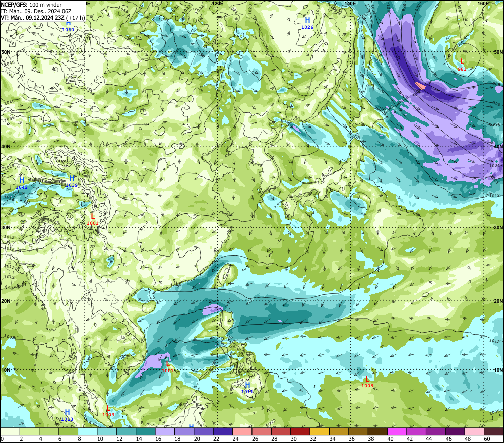Image resolution: width=504 pixels, height=443 pixels.
Task: Select the dark teal swatch labeled 14
Action: [146, 432]
